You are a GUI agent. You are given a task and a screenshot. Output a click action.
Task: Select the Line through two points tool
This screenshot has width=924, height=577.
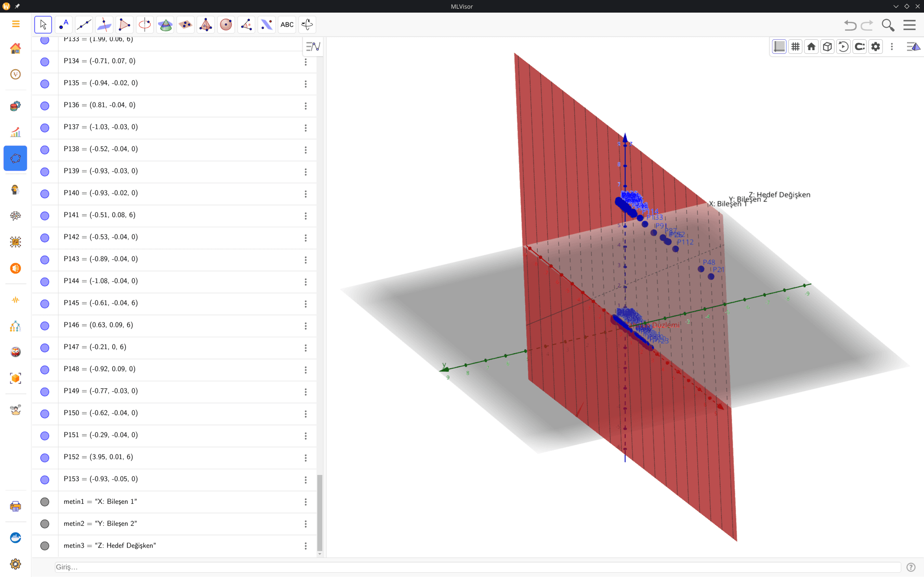(84, 25)
